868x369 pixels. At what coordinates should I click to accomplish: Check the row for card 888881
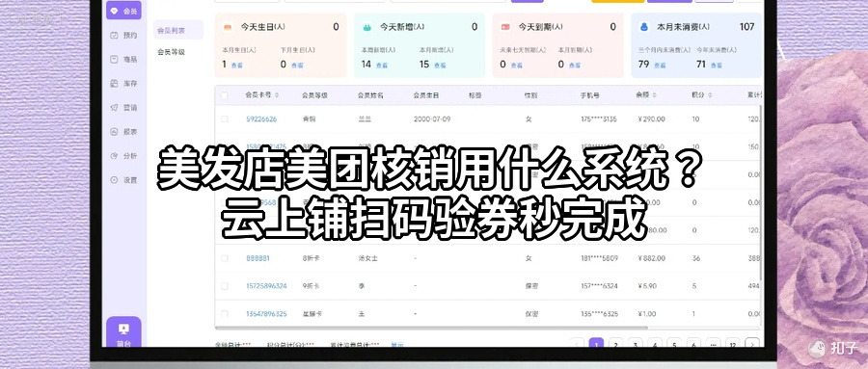point(224,258)
